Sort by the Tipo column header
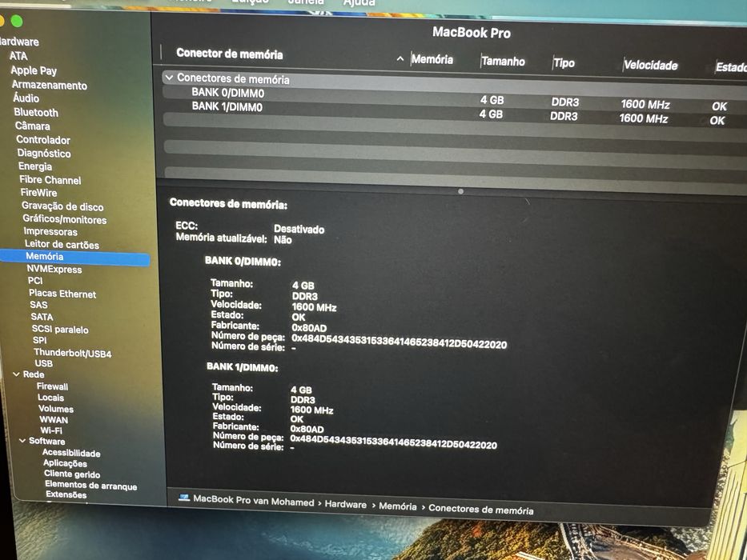This screenshot has height=560, width=747. (x=564, y=63)
